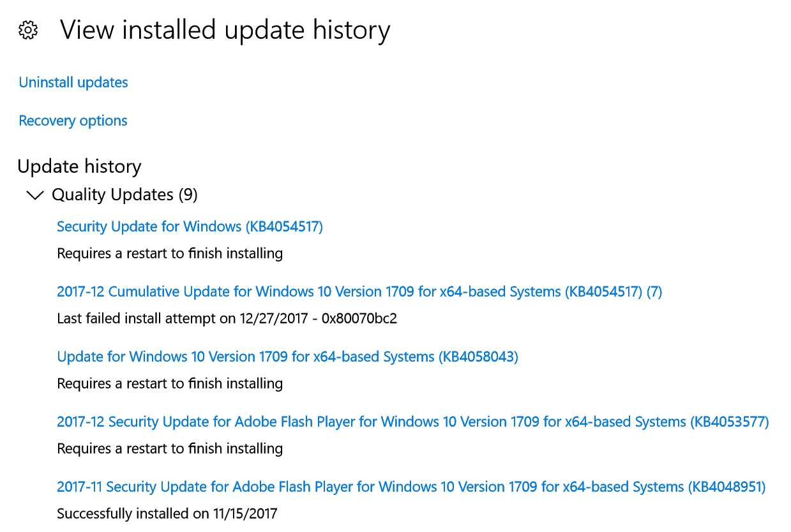This screenshot has width=791, height=532.
Task: Open Recovery options link
Action: [73, 121]
